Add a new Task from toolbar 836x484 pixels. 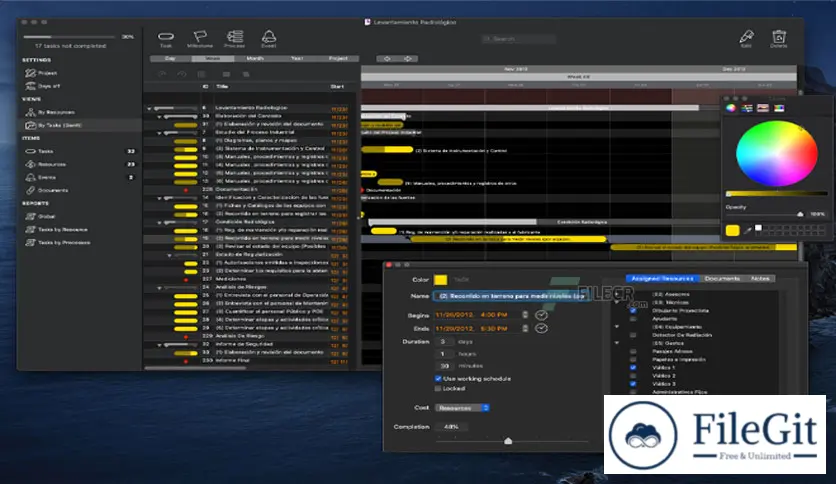point(166,38)
